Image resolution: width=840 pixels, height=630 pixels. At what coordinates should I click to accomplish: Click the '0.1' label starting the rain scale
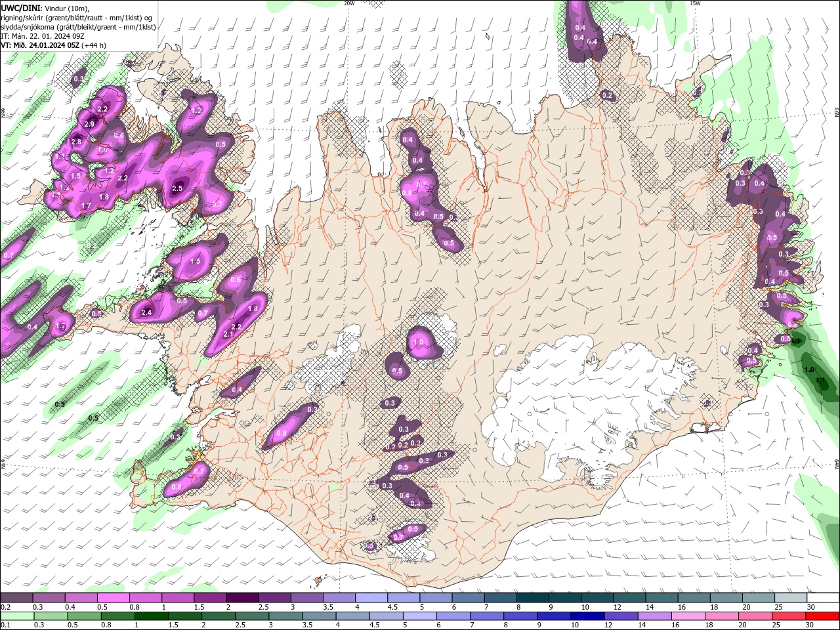(6, 625)
